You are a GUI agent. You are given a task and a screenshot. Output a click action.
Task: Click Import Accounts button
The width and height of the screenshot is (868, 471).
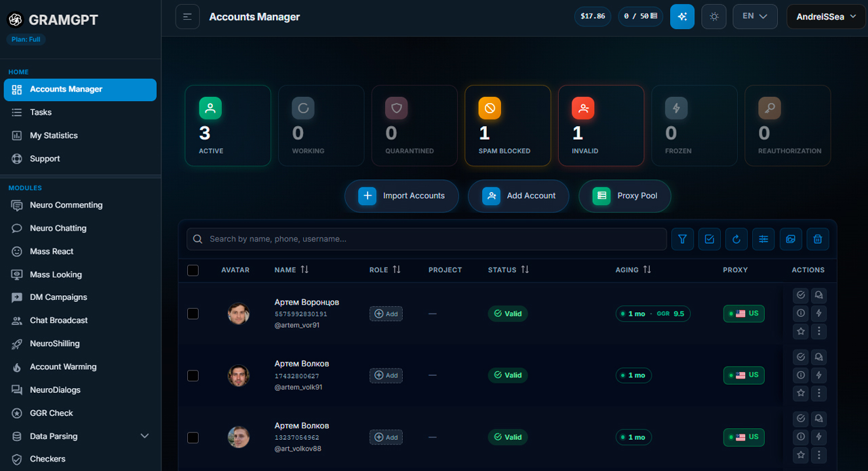[x=401, y=195]
